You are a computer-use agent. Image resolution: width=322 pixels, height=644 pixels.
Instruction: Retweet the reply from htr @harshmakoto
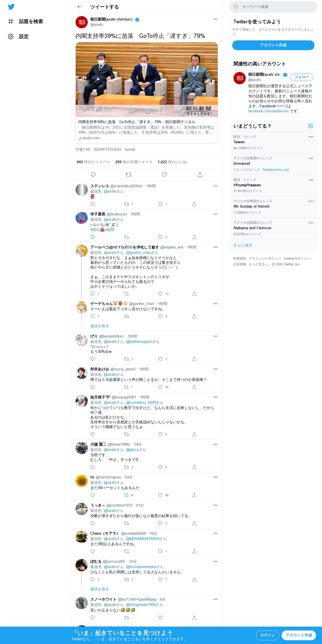[x=126, y=495]
